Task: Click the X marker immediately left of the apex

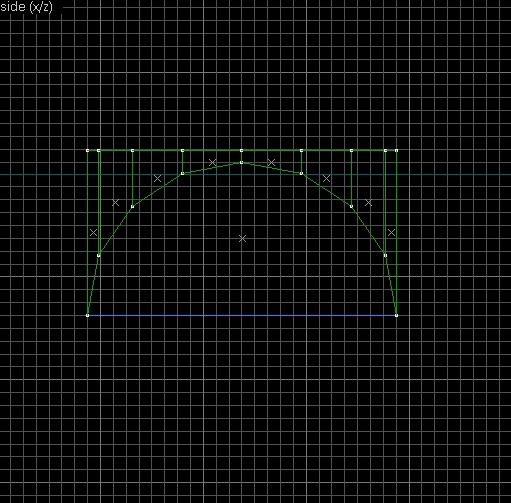Action: [212, 162]
